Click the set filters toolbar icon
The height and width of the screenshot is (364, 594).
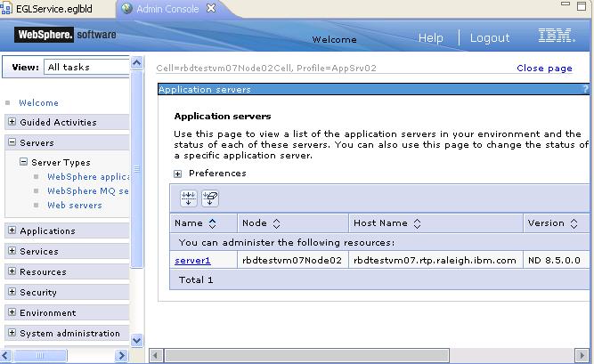click(188, 198)
